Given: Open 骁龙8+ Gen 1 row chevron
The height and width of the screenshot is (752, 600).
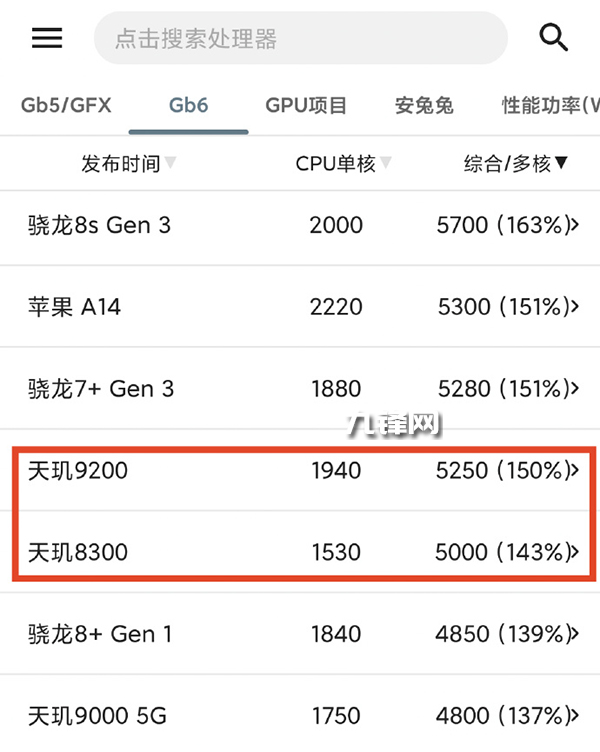Looking at the screenshot, I should pos(574,633).
